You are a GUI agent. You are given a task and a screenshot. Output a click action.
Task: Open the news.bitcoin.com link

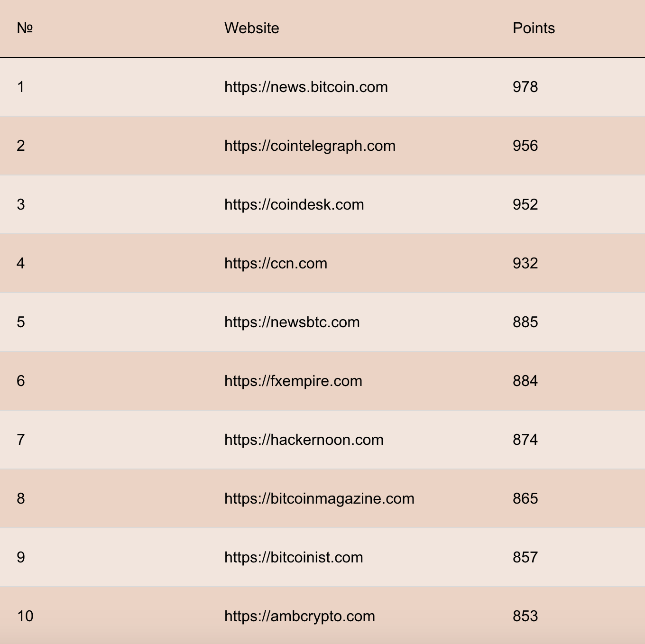306,87
